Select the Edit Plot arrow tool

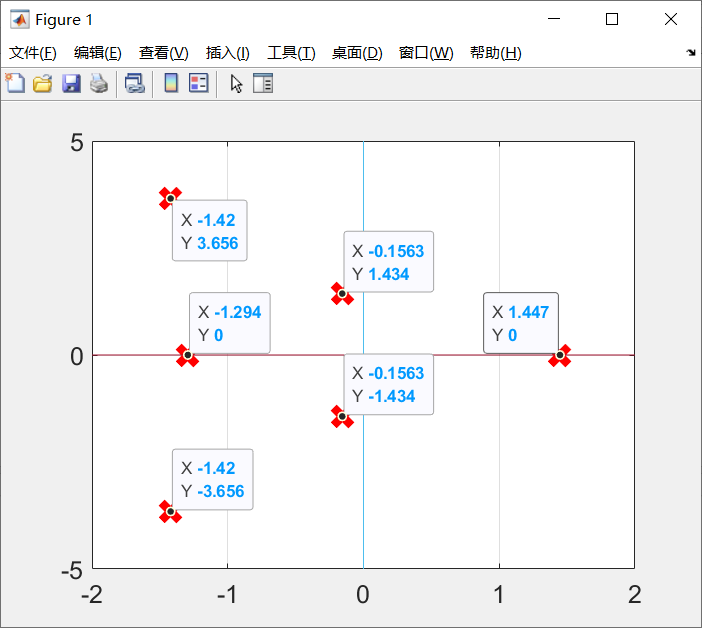click(236, 83)
